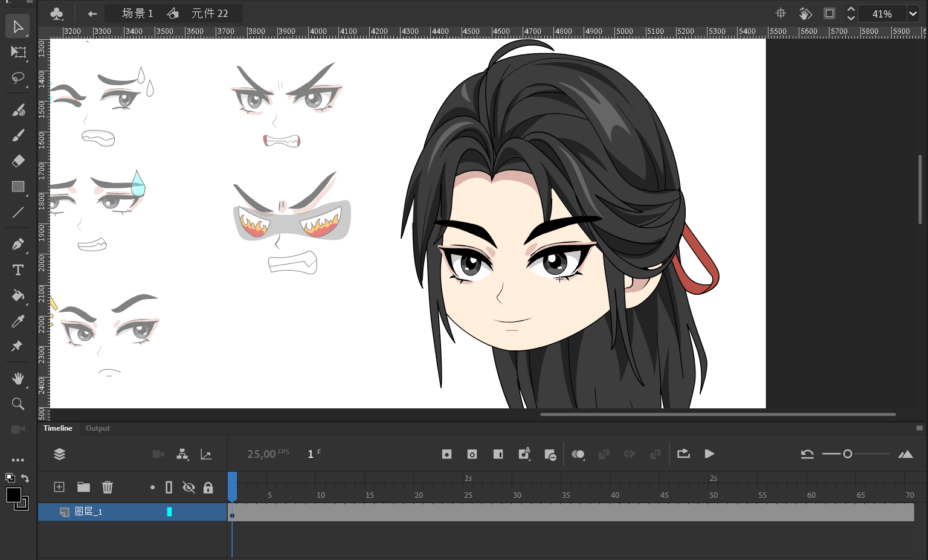This screenshot has width=928, height=560.
Task: Activate the Text tool
Action: [18, 270]
